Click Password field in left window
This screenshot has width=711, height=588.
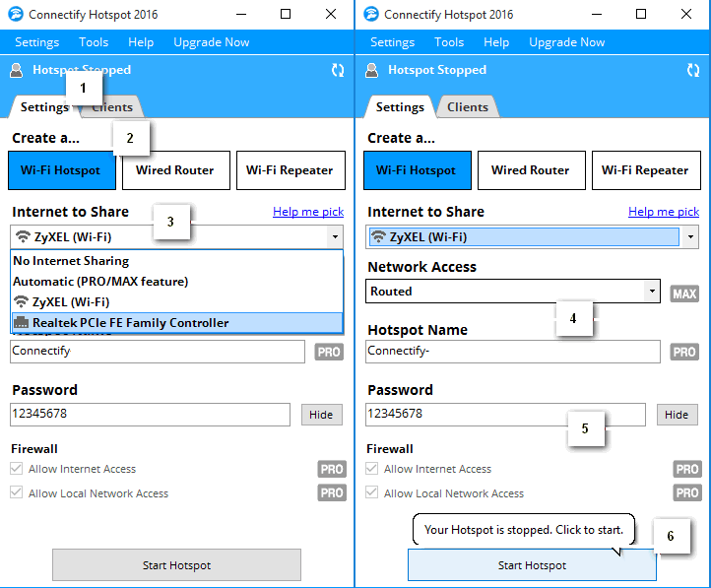150,415
